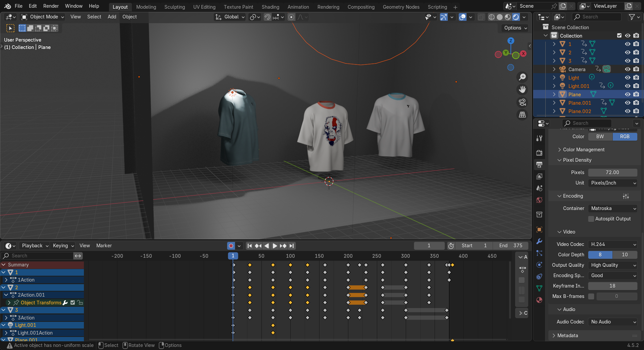Open the Scene properties tab
Screen dimensions: 644x350
tap(539, 188)
